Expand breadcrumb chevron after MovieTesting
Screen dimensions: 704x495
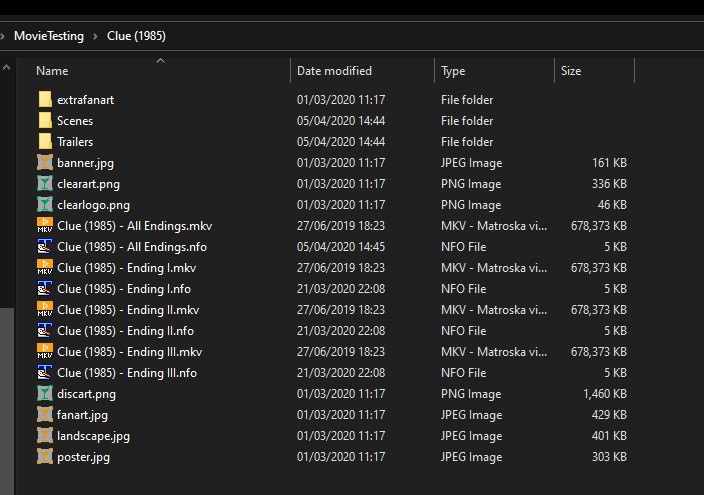97,36
